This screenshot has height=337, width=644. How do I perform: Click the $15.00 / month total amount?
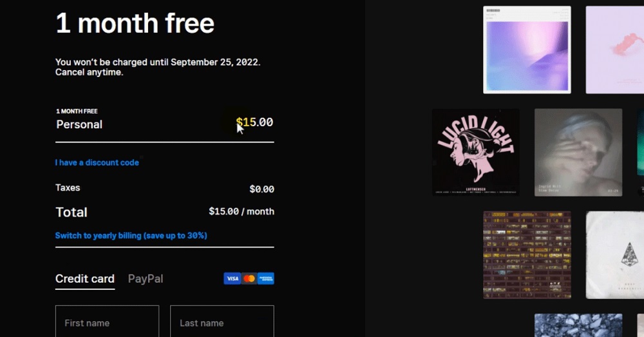(241, 211)
